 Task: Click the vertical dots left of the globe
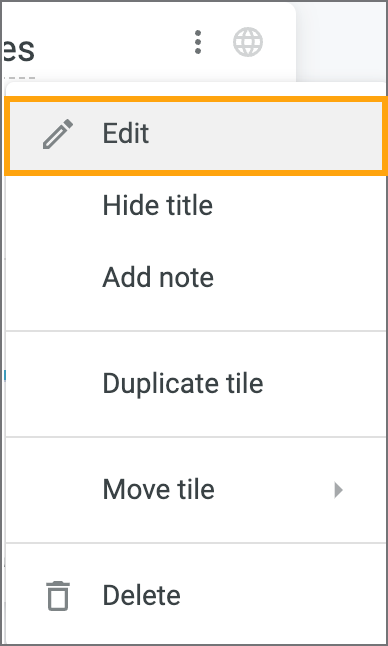198,42
